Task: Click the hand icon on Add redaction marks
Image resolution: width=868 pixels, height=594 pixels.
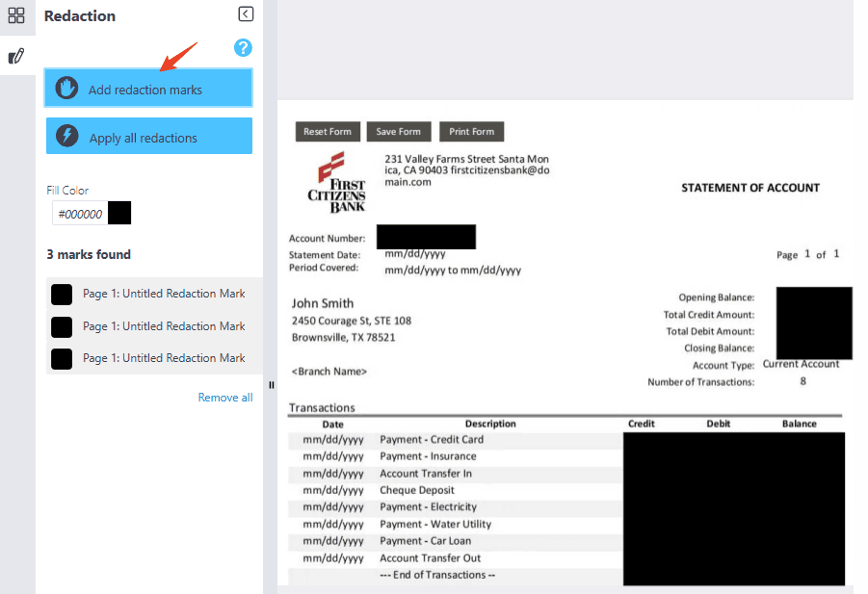Action: click(x=66, y=87)
